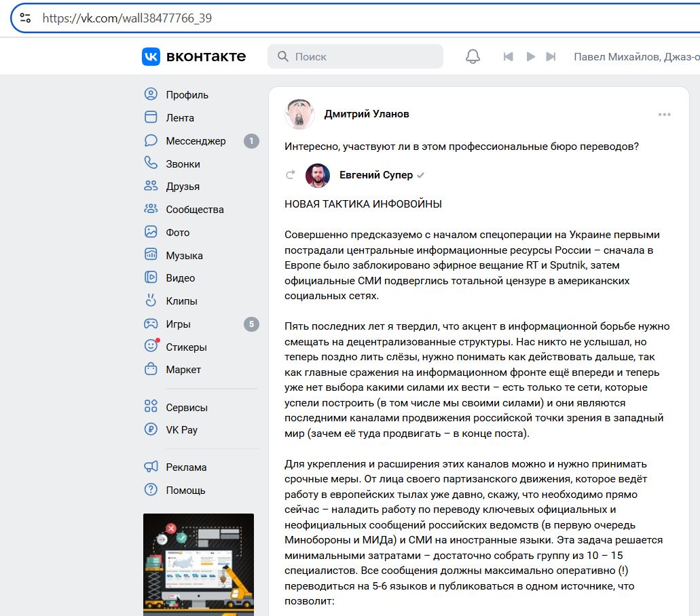Screen dimensions: 700x616
Task: Skip to previous track button
Action: tap(508, 57)
